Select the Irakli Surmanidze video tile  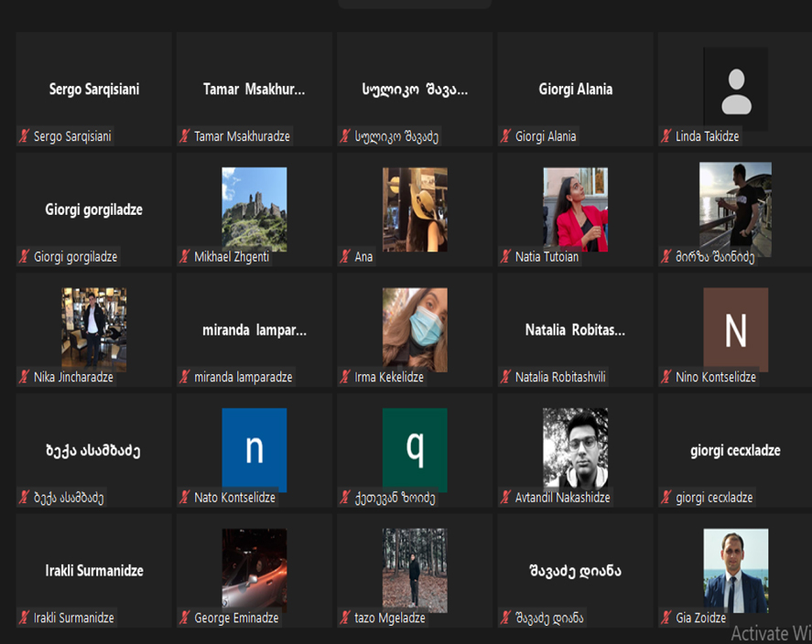(x=94, y=570)
